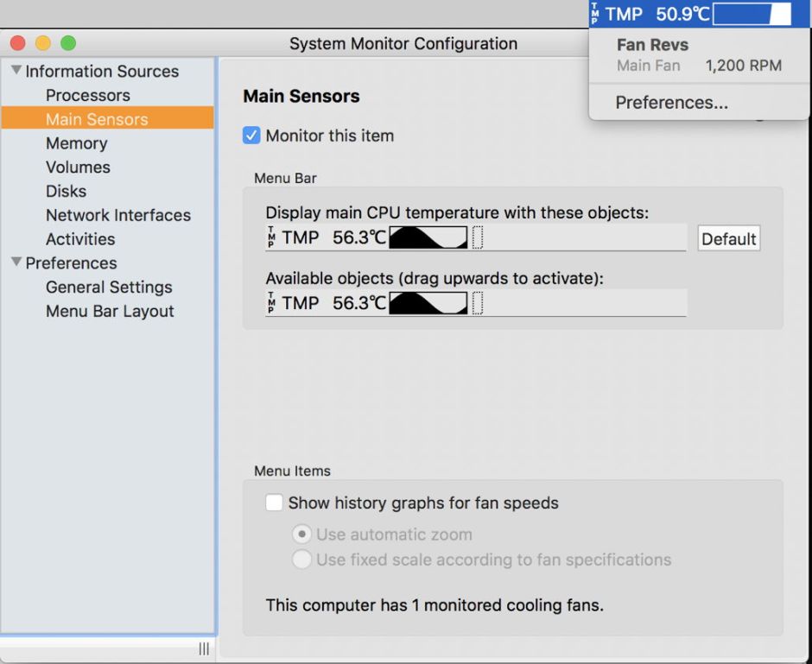812x664 pixels.
Task: Click the window resize handle at the bottom left
Action: pyautogui.click(x=204, y=648)
